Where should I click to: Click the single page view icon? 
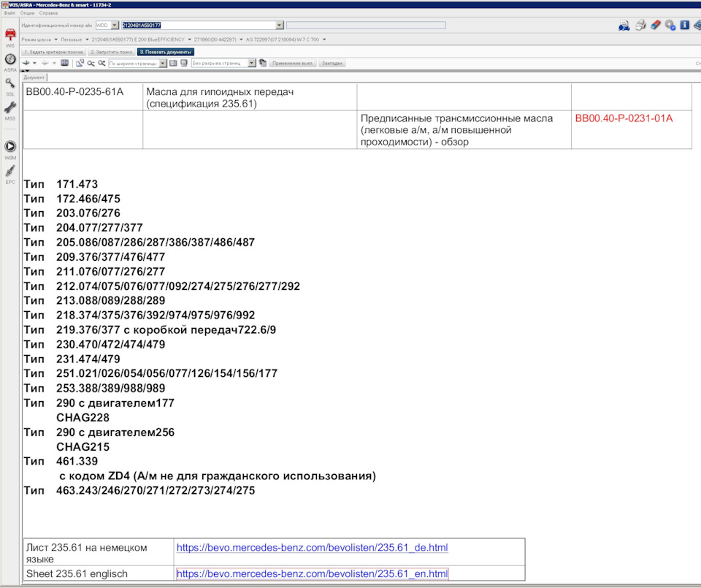[174, 63]
